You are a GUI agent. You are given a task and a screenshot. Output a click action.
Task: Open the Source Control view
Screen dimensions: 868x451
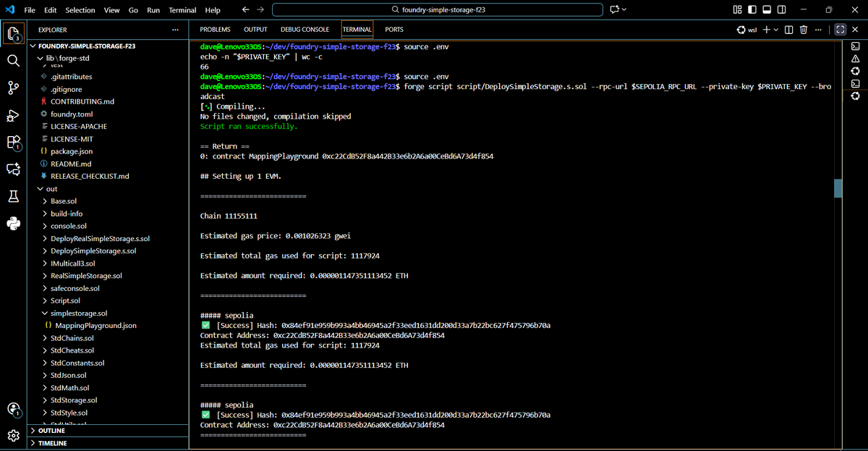13,88
